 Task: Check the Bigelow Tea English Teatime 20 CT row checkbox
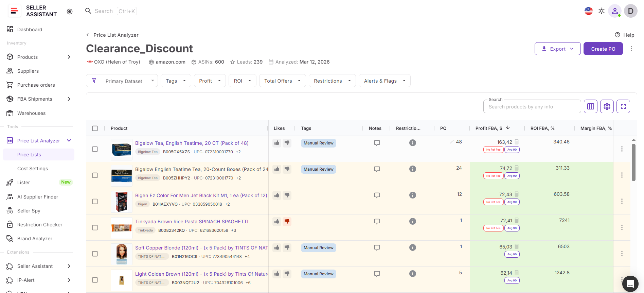(95, 149)
